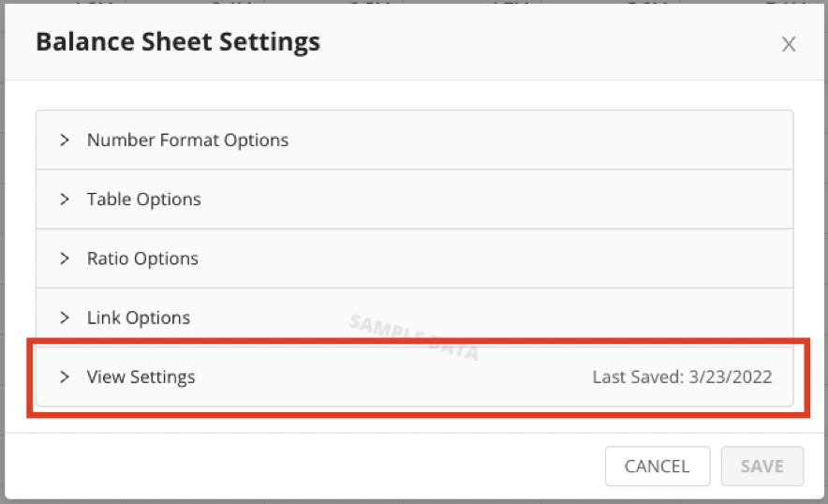Screen dimensions: 828x504
Task: Close the Balance Sheet Settings dialog
Action: pos(789,44)
